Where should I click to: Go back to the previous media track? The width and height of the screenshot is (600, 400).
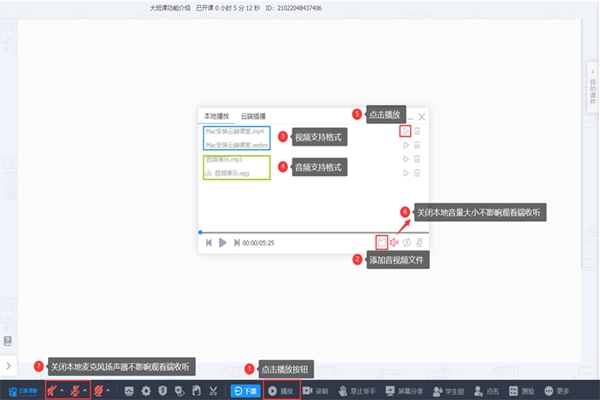(x=209, y=242)
